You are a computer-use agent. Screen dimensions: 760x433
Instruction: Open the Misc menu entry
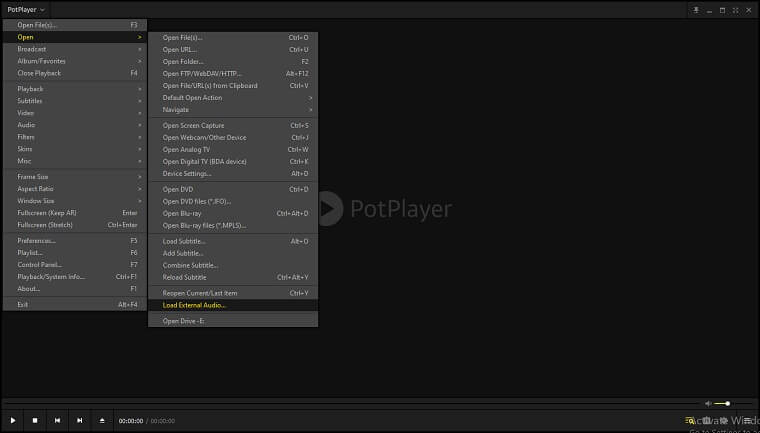75,161
